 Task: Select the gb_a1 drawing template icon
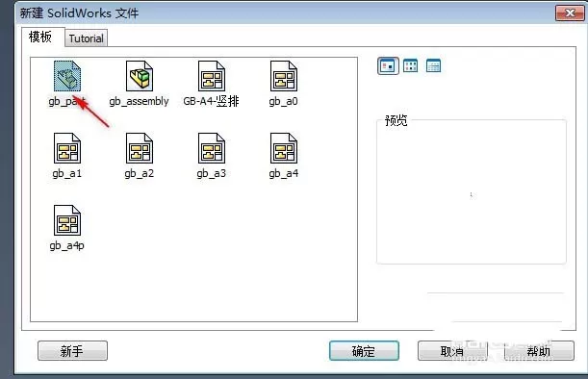(x=67, y=148)
